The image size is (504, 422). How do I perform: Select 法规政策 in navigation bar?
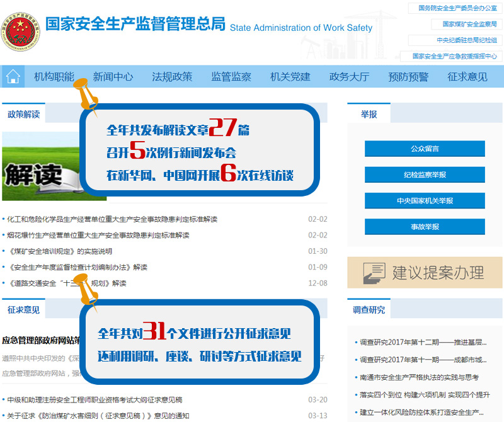pos(172,77)
